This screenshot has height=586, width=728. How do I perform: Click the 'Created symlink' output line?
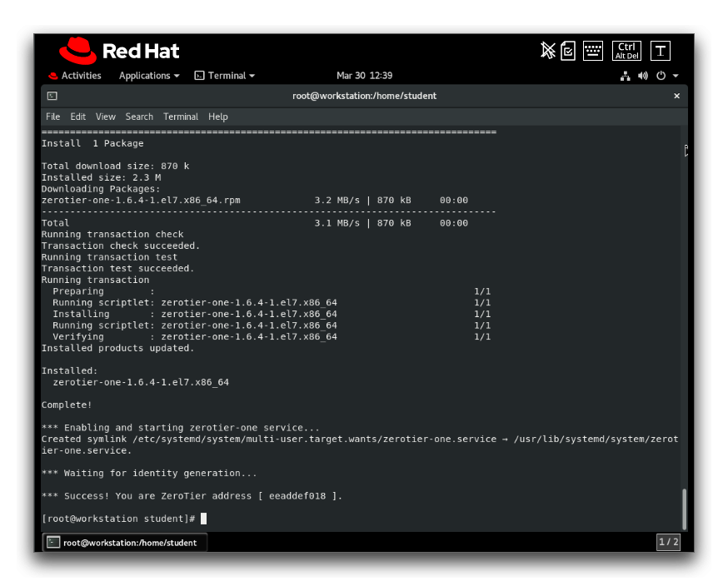point(360,444)
